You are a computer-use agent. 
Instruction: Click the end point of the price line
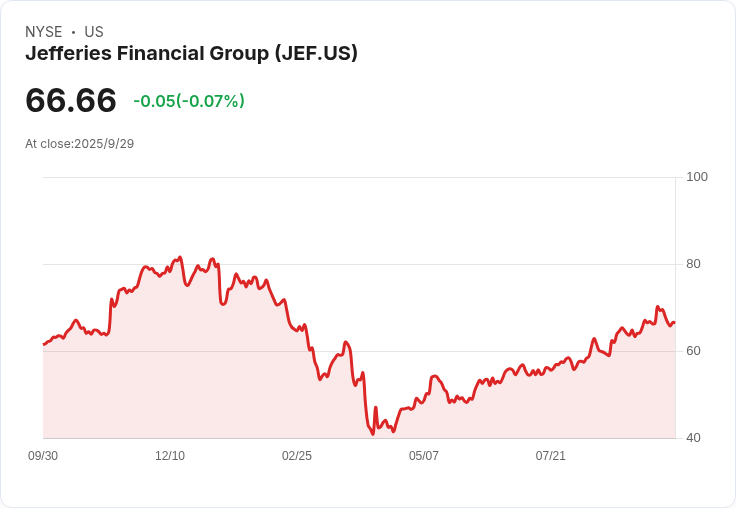675,323
